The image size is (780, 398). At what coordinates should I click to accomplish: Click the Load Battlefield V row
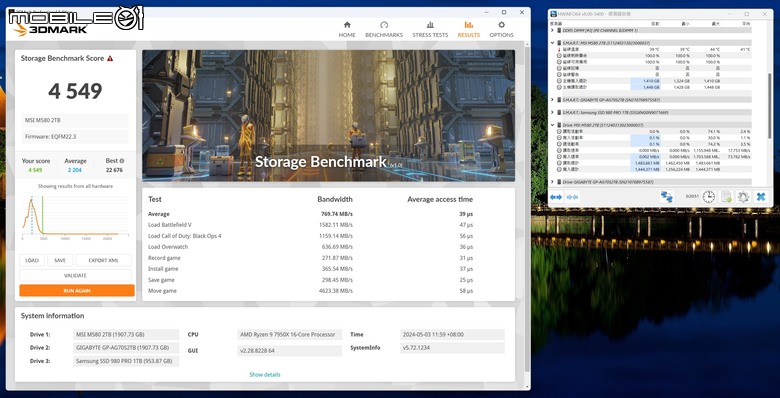[328, 225]
